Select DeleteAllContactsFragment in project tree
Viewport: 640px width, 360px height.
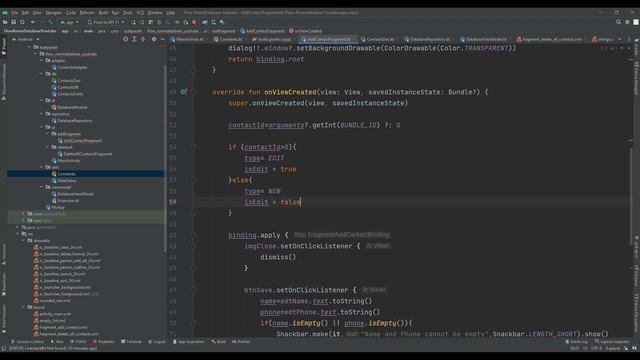[x=87, y=154]
